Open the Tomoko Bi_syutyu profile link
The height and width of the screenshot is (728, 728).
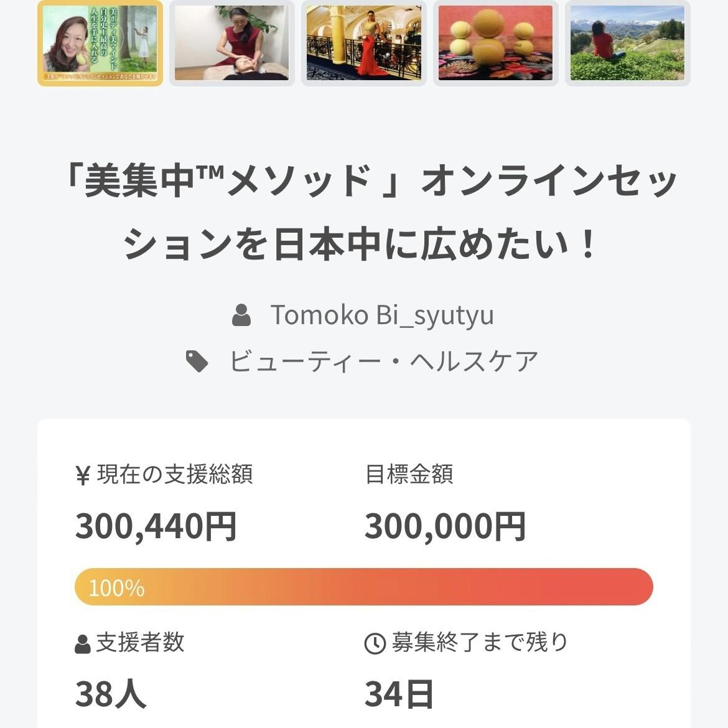click(x=381, y=315)
